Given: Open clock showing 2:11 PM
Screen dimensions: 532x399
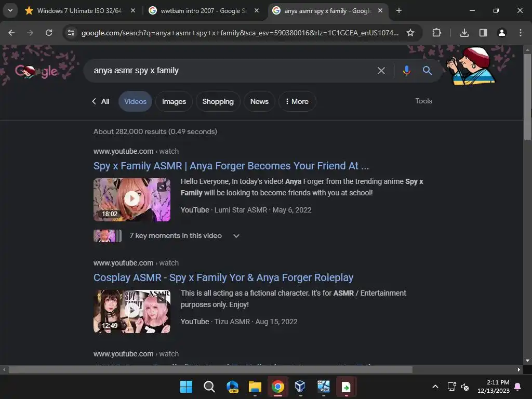Looking at the screenshot, I should coord(494,387).
